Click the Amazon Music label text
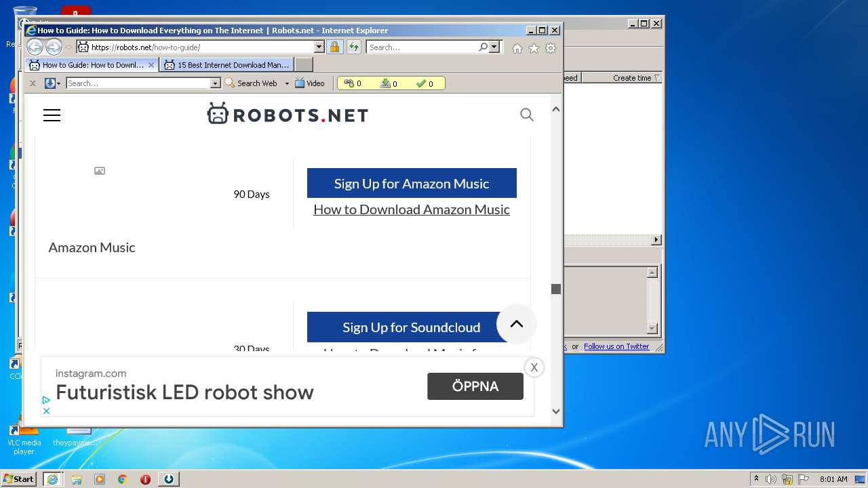This screenshot has height=488, width=868. pos(92,247)
